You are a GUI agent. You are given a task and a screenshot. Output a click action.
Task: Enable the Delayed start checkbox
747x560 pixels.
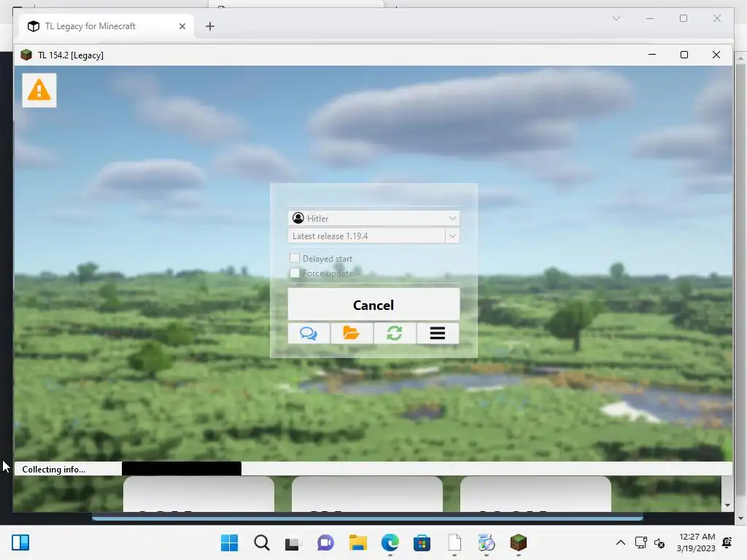(x=295, y=258)
